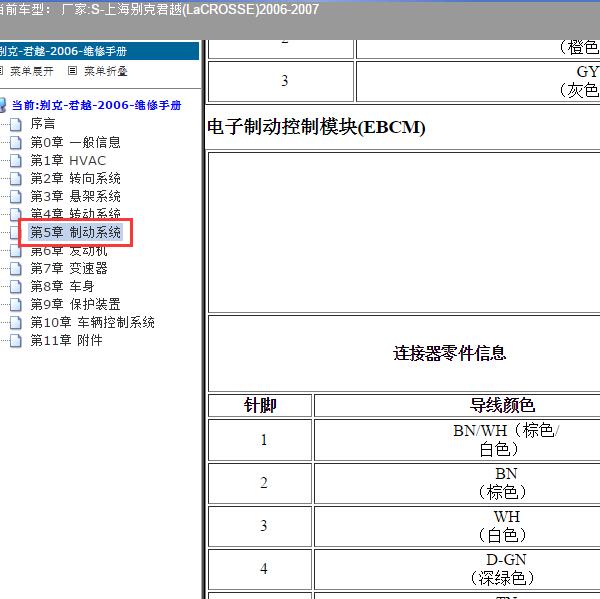Screen dimensions: 600x599
Task: Click page icon beside 第10章 车辆控制系统
Action: pos(16,322)
